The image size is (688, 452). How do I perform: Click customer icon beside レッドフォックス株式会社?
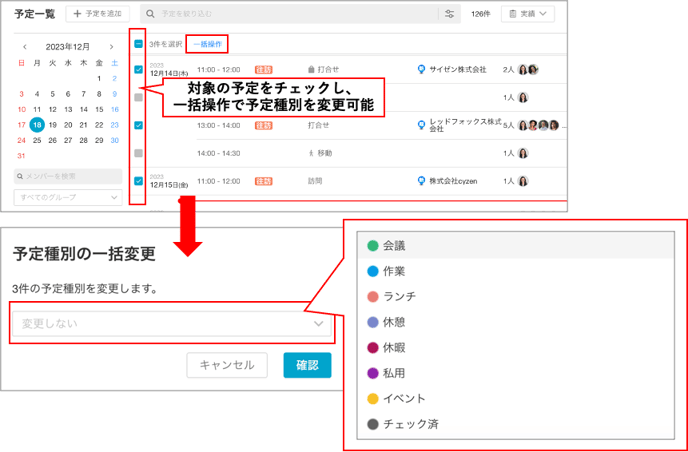tap(421, 126)
